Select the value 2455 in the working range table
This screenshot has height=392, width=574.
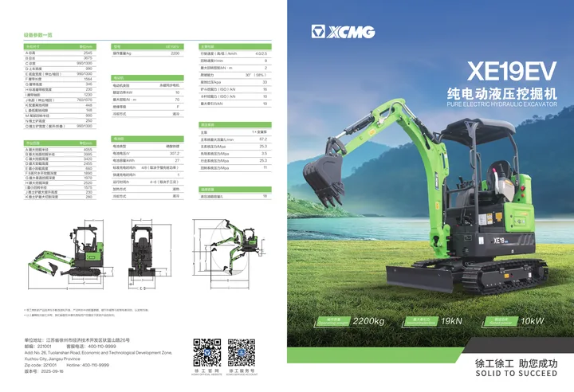pyautogui.click(x=88, y=164)
